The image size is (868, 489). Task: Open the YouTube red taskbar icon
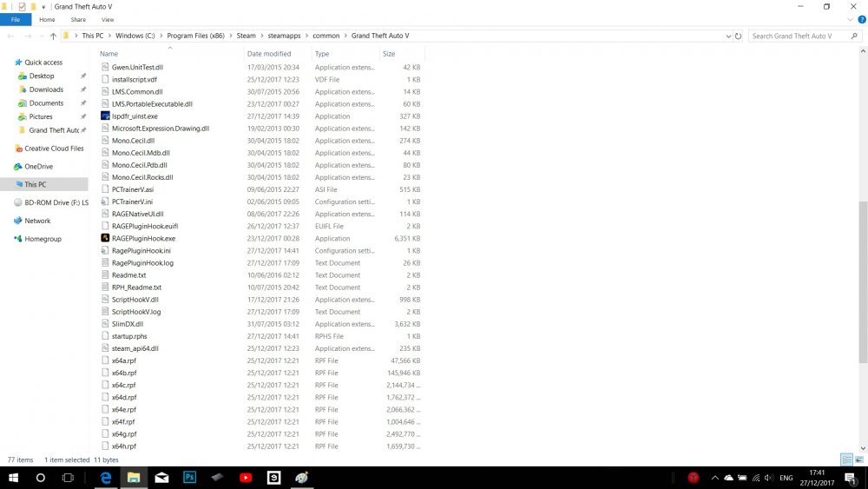(246, 478)
